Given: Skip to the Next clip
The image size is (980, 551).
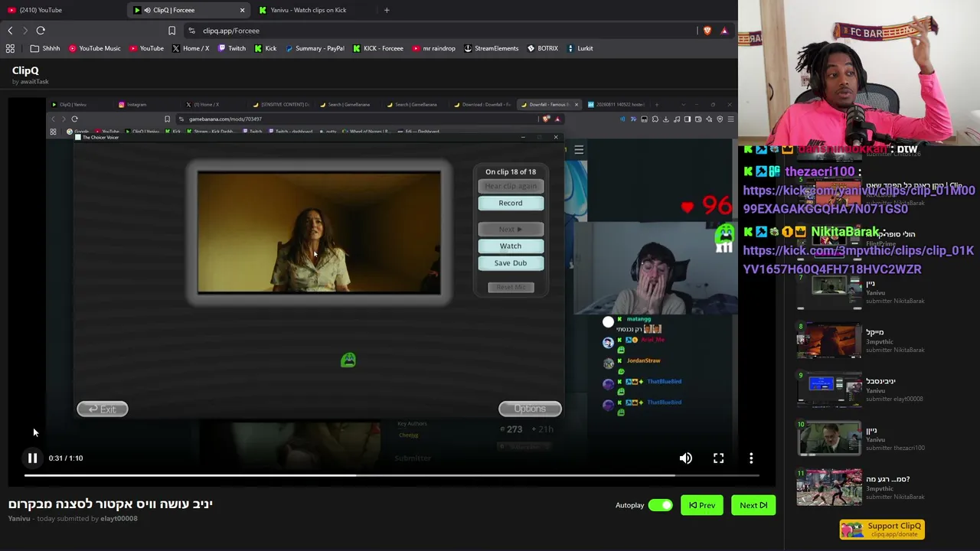Looking at the screenshot, I should (753, 505).
